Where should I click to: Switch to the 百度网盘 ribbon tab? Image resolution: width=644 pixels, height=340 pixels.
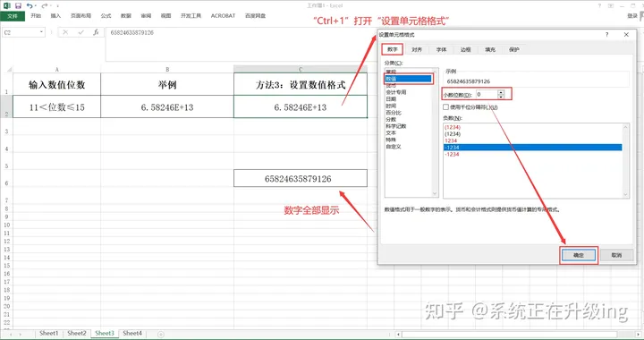pyautogui.click(x=256, y=15)
